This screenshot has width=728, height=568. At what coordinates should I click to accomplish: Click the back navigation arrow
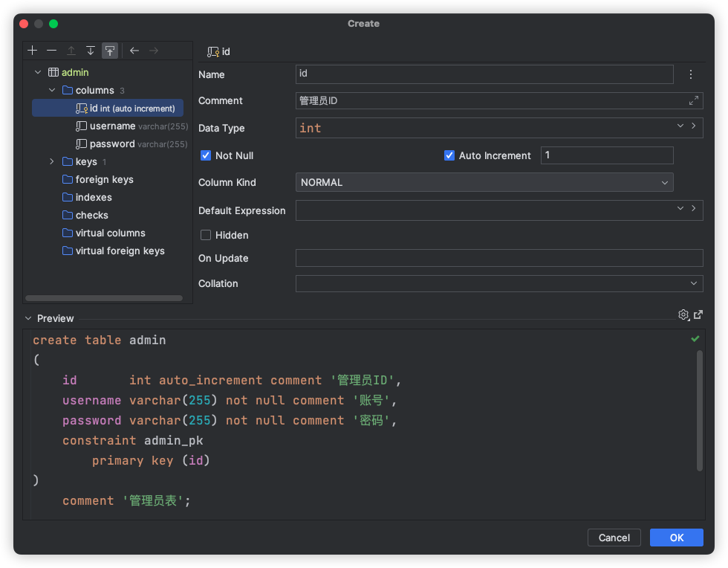134,51
